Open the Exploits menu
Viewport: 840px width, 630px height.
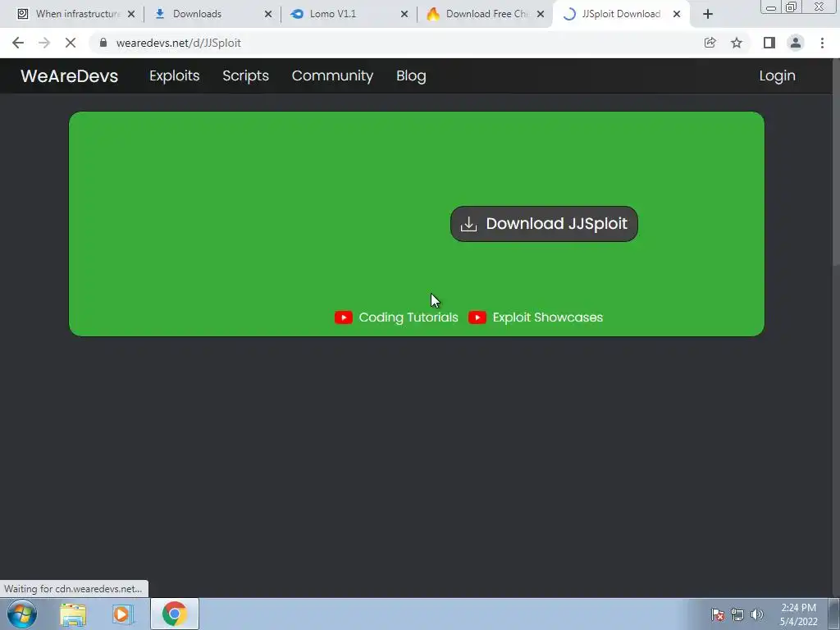(x=174, y=75)
